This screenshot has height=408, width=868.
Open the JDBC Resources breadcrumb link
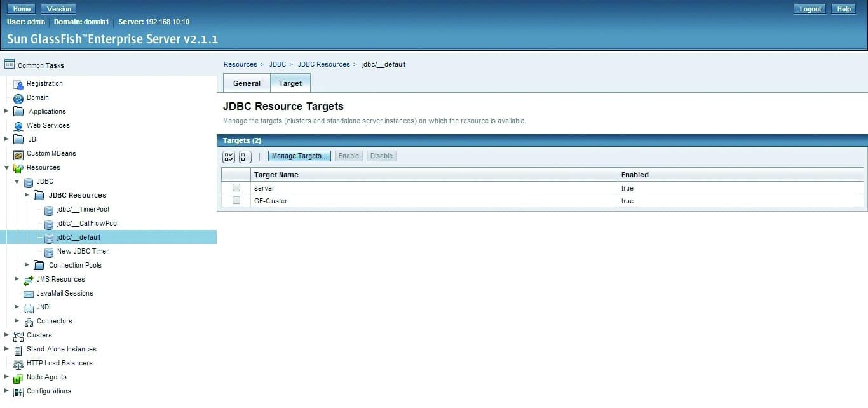click(x=324, y=64)
